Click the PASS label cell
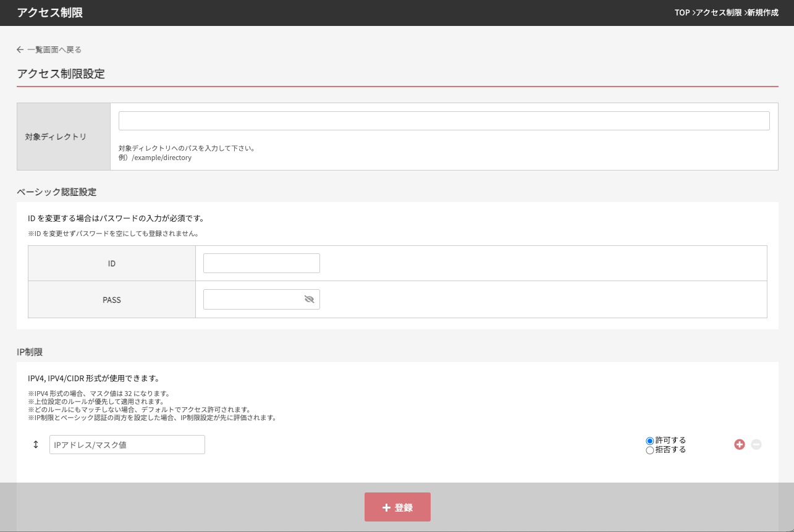794x532 pixels. click(112, 300)
